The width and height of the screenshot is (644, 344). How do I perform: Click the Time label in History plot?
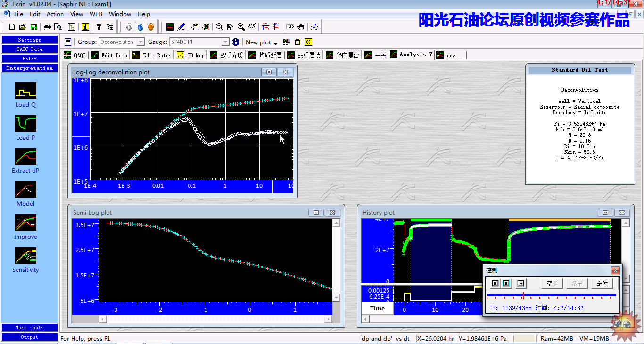point(377,308)
